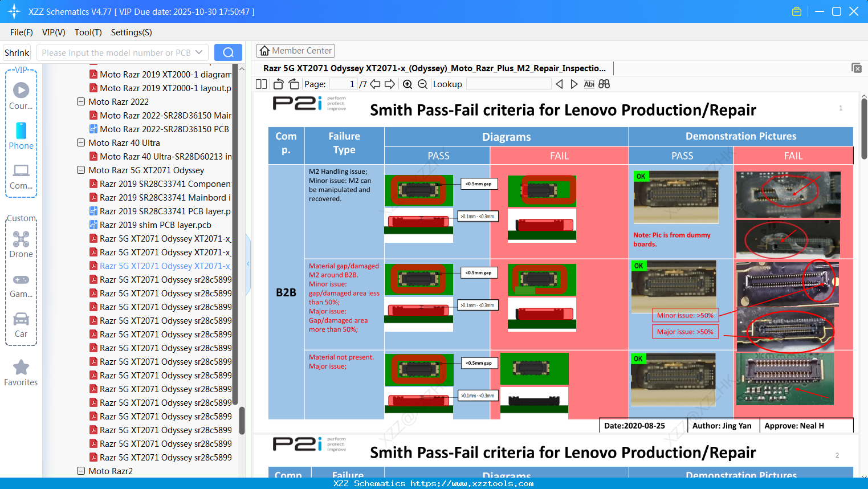Screen dimensions: 868x489
Task: Click the Lookup text field
Action: point(509,84)
